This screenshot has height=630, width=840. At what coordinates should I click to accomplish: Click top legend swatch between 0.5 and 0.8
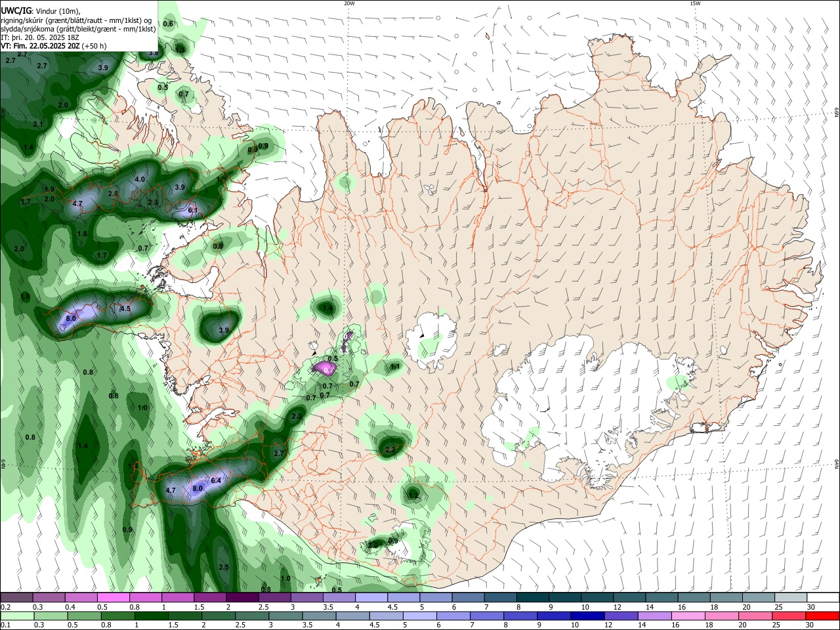click(113, 598)
